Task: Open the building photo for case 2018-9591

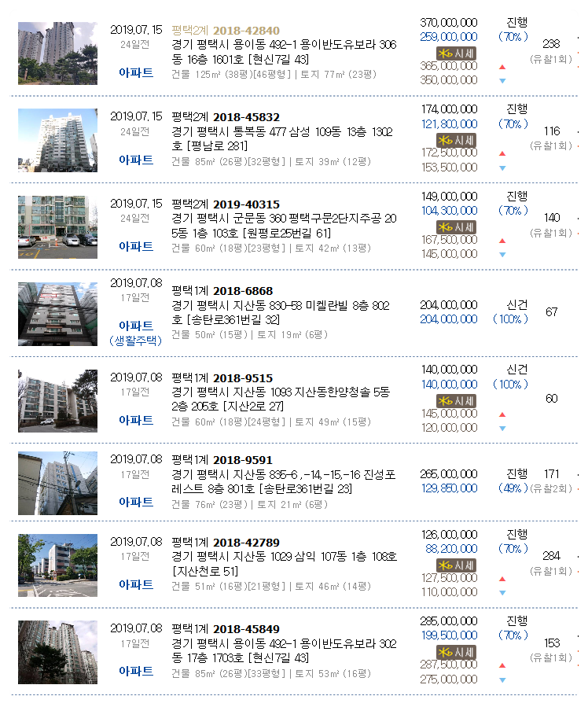Action: coord(57,484)
